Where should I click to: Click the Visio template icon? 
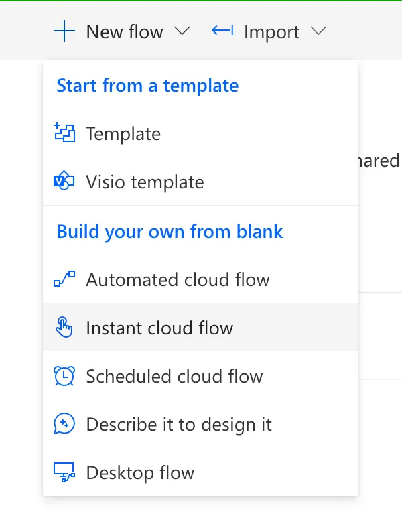[64, 182]
